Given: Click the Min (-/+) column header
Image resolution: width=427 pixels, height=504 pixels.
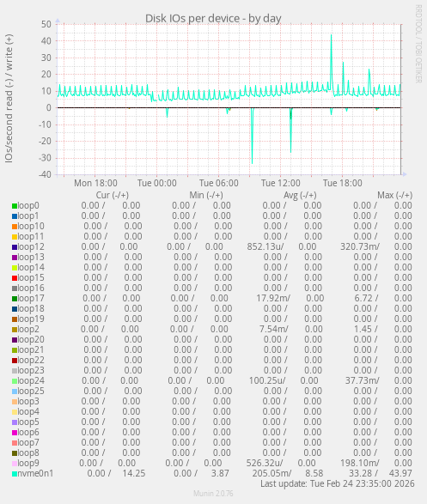Looking at the screenshot, I should (x=206, y=195).
